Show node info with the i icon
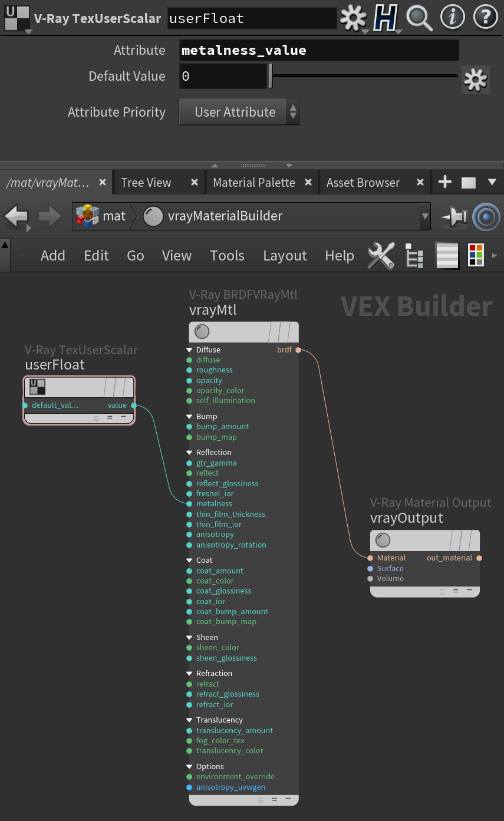The height and width of the screenshot is (821, 504). click(x=452, y=18)
